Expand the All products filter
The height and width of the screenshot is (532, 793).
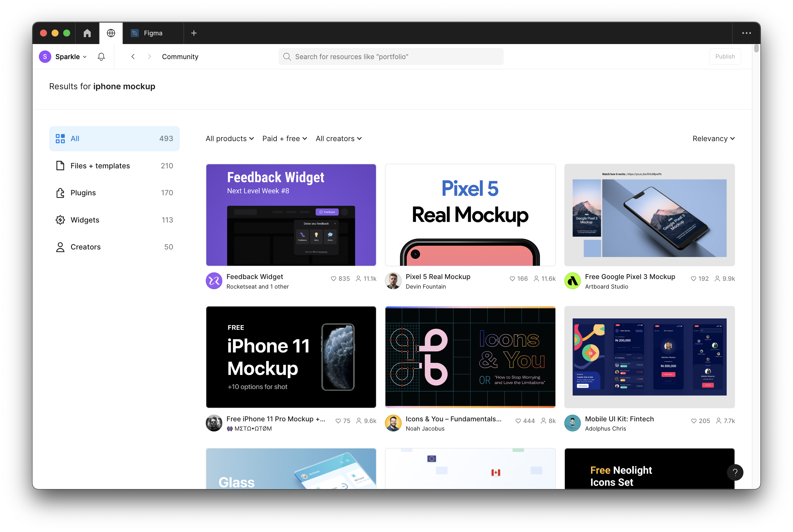point(230,139)
